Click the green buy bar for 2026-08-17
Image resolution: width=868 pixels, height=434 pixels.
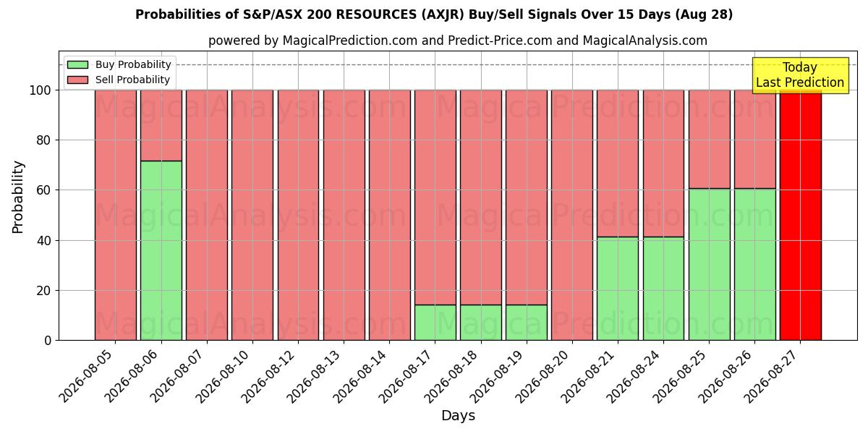435,323
